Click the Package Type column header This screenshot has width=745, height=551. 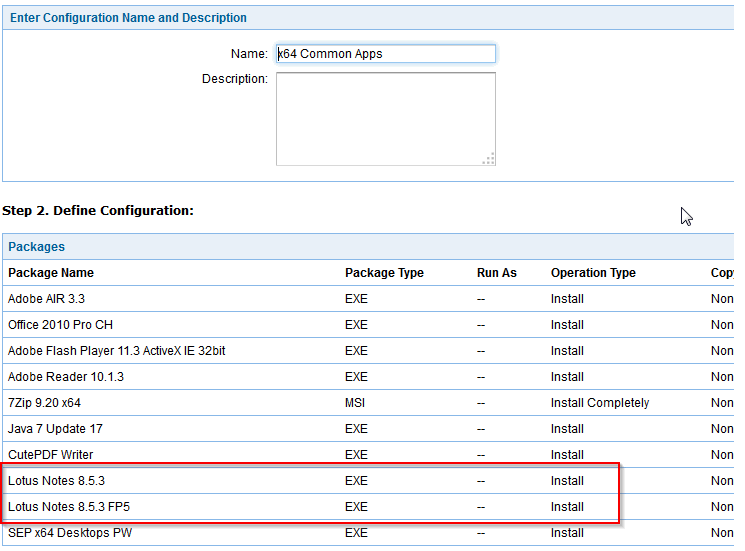coord(384,273)
